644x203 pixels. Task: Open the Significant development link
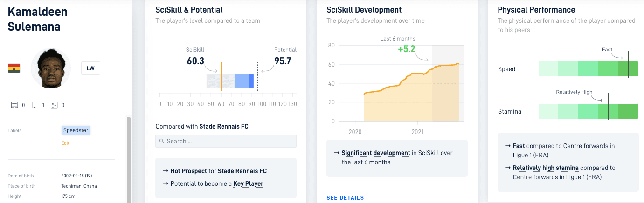tap(376, 153)
